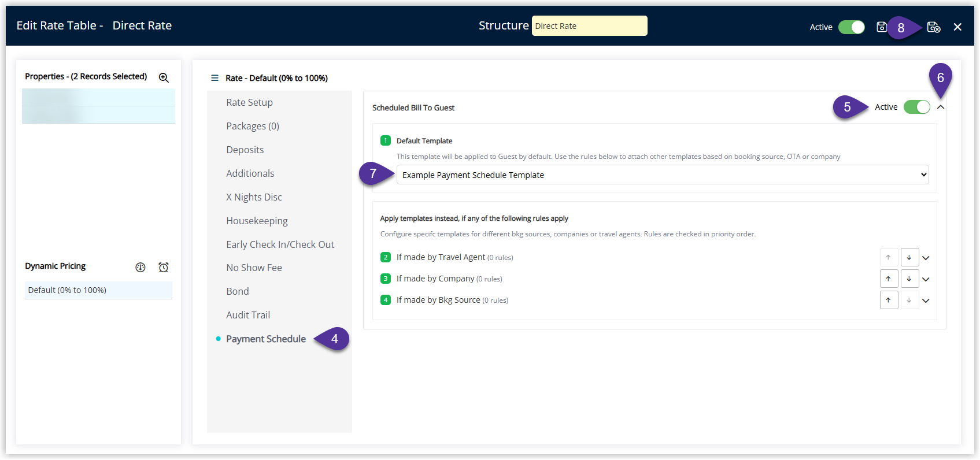Expand the Travel Agent rules chevron

tap(926, 258)
